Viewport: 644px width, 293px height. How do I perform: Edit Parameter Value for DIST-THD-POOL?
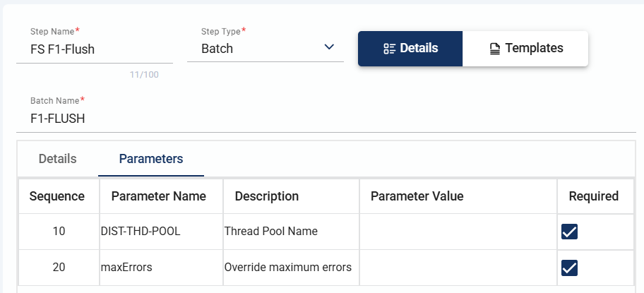[458, 232]
